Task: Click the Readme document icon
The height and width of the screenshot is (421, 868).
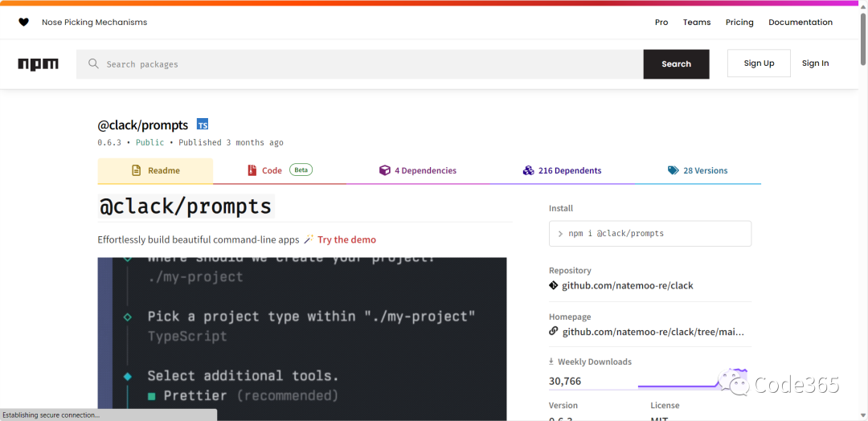Action: [136, 170]
